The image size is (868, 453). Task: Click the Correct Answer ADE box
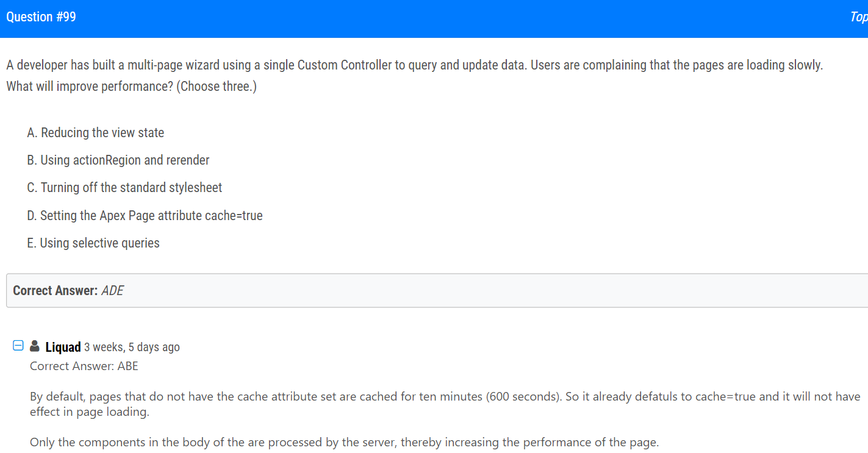[x=437, y=290]
